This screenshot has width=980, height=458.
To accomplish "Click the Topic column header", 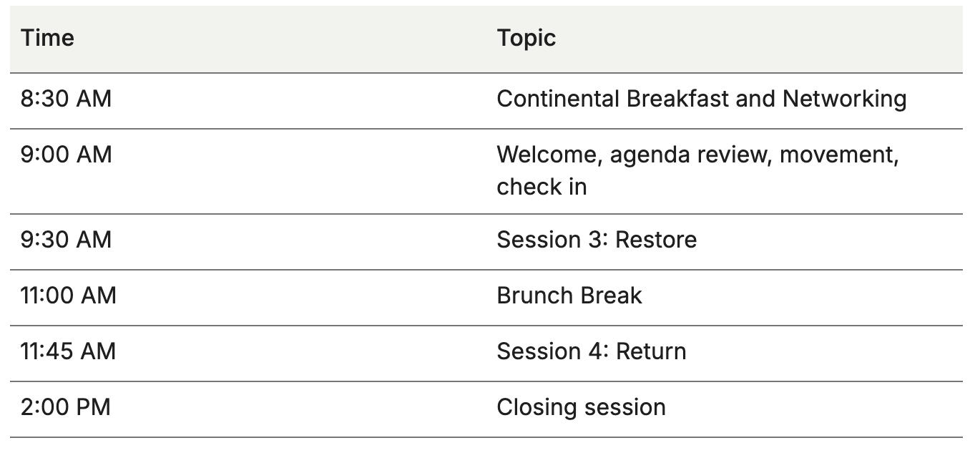I will [x=526, y=38].
